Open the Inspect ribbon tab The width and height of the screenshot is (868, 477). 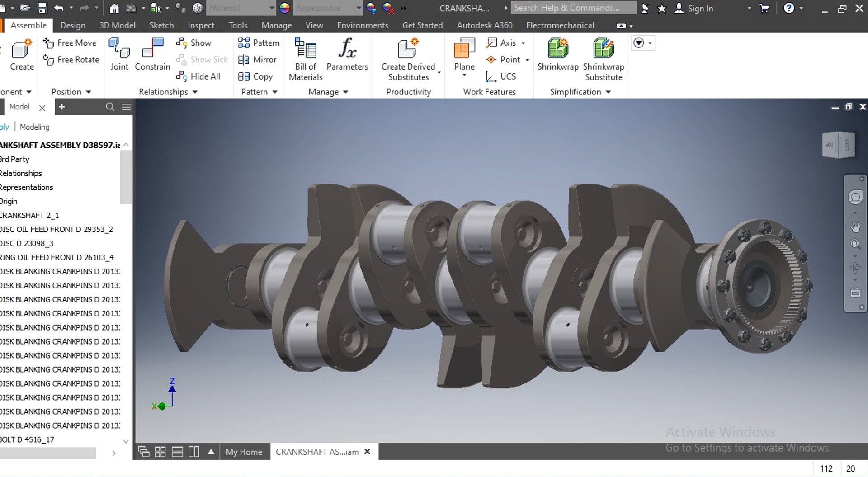click(x=201, y=25)
